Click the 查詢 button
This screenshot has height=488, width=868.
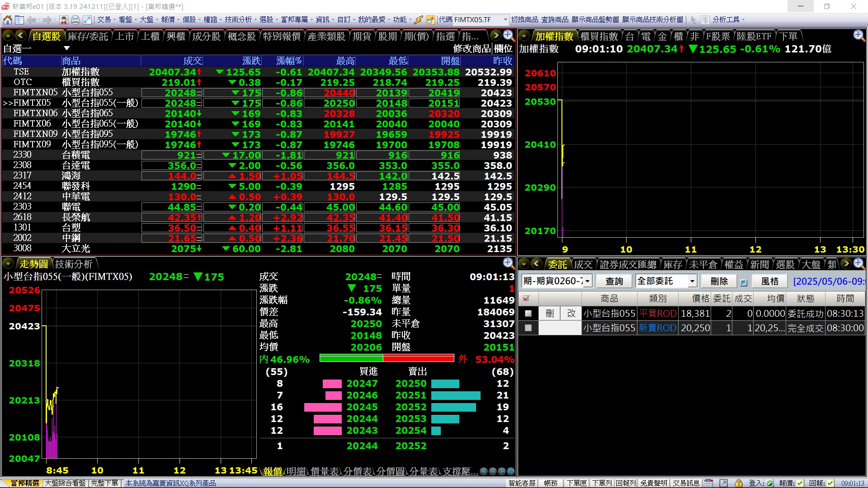[x=614, y=281]
